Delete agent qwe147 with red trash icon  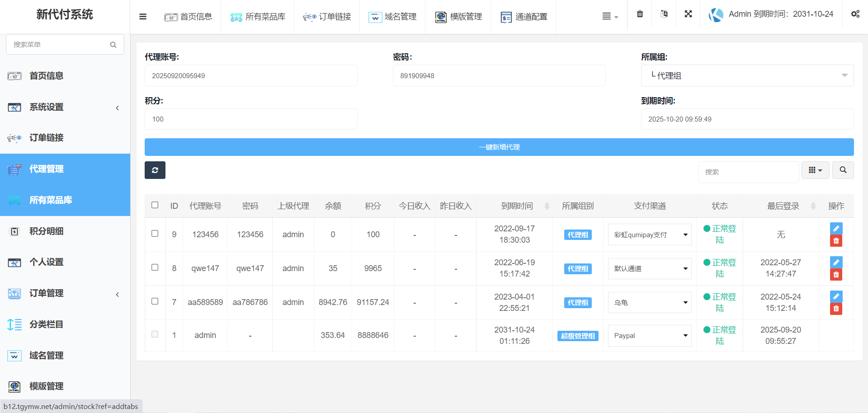[x=836, y=275]
